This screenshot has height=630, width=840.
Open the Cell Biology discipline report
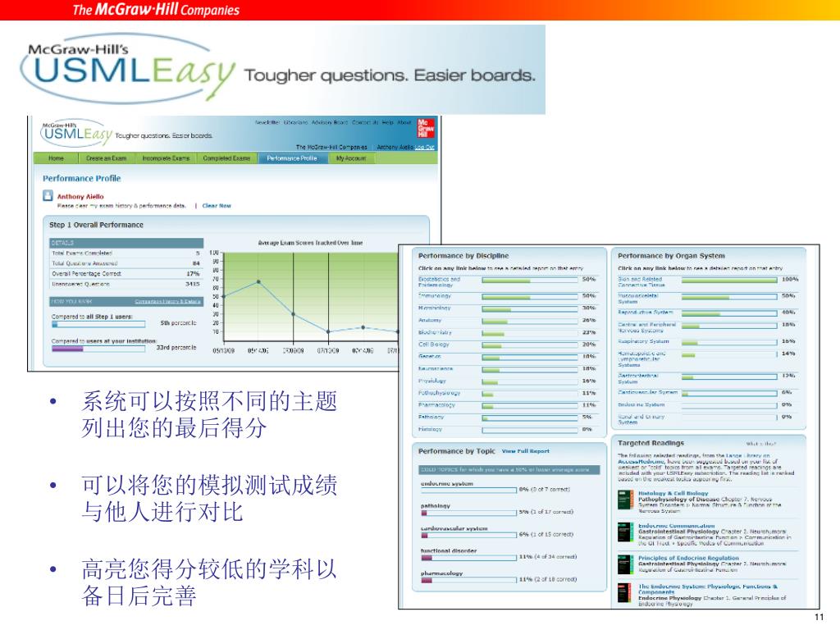tap(434, 345)
